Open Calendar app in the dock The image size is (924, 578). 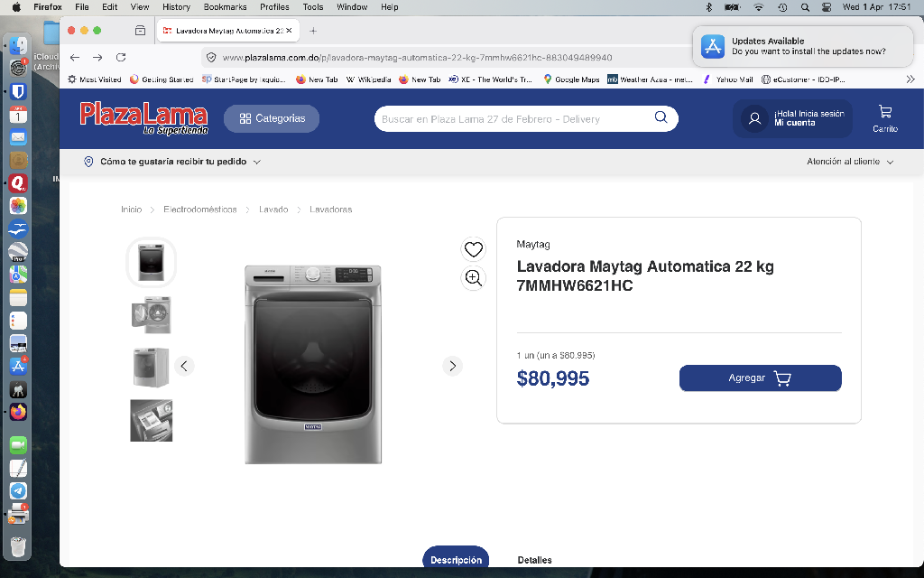point(18,115)
